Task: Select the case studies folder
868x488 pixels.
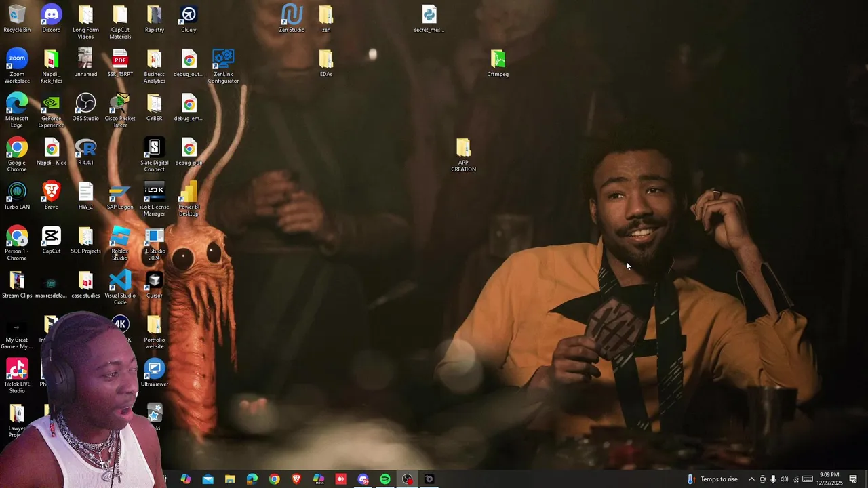Action: point(85,285)
